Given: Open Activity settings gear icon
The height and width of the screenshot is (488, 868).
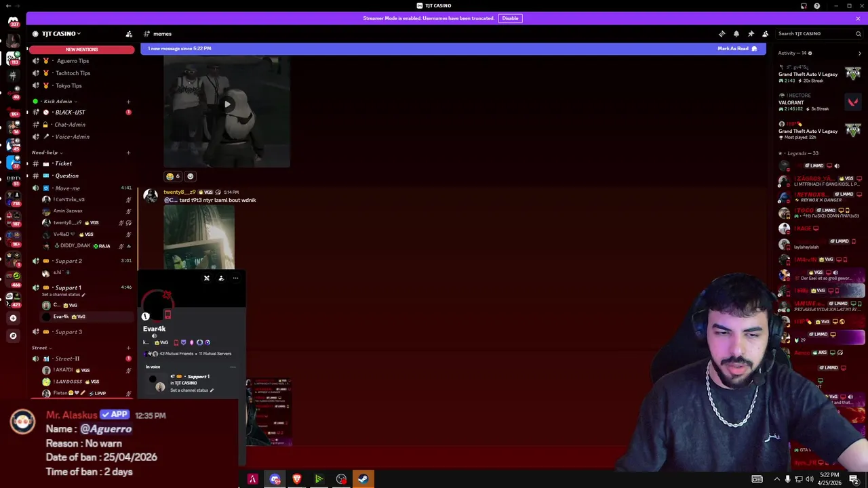Looking at the screenshot, I should (x=810, y=53).
